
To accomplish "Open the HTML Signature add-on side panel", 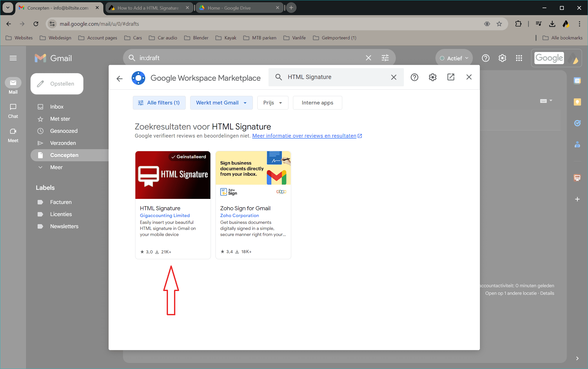I will (x=577, y=178).
